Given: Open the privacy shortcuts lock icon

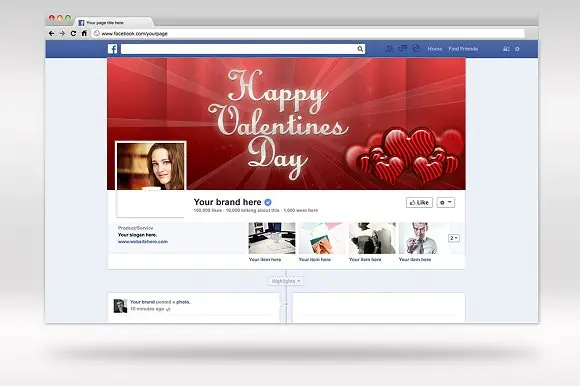Looking at the screenshot, I should click(x=506, y=49).
